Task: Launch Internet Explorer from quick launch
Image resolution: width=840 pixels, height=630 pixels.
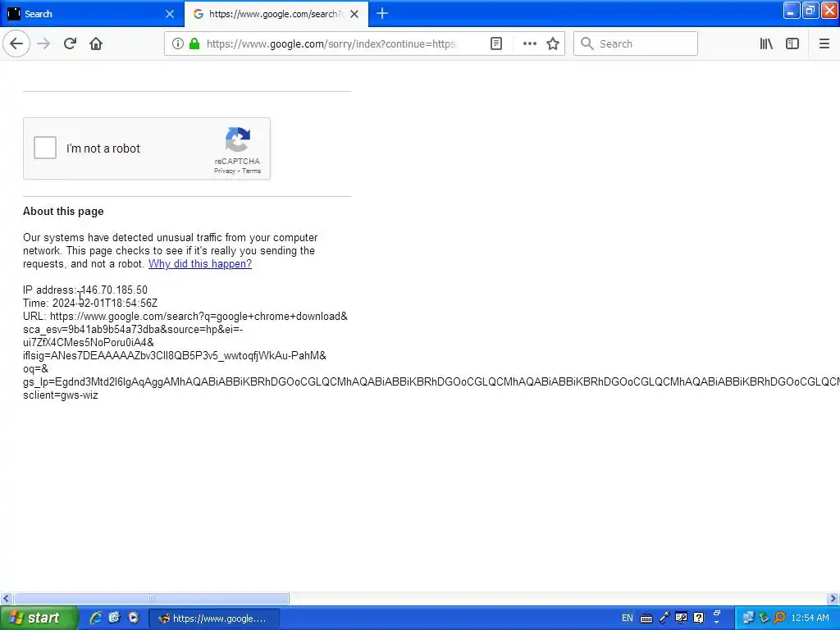Action: [95, 618]
